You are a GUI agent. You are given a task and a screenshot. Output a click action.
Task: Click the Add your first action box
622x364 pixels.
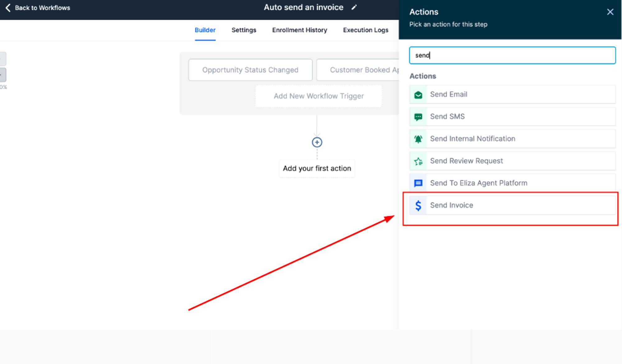[317, 168]
